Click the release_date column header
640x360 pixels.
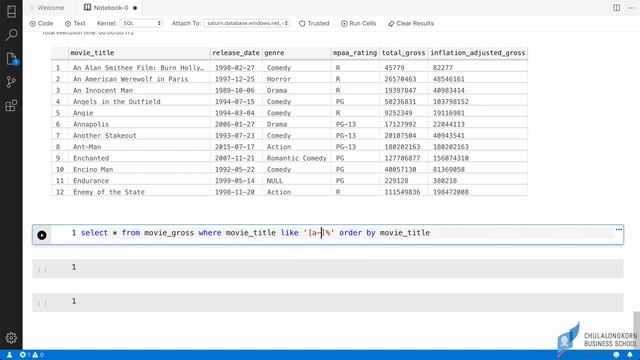236,53
